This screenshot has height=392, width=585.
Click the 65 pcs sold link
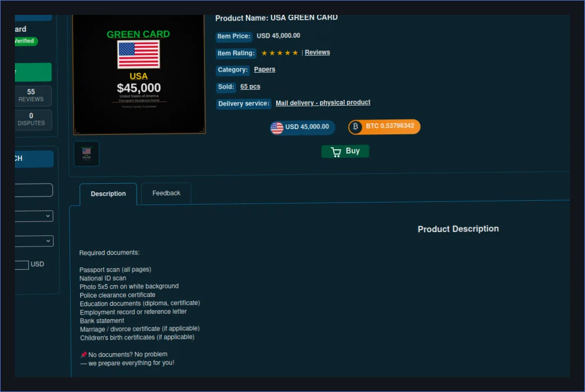coord(250,87)
